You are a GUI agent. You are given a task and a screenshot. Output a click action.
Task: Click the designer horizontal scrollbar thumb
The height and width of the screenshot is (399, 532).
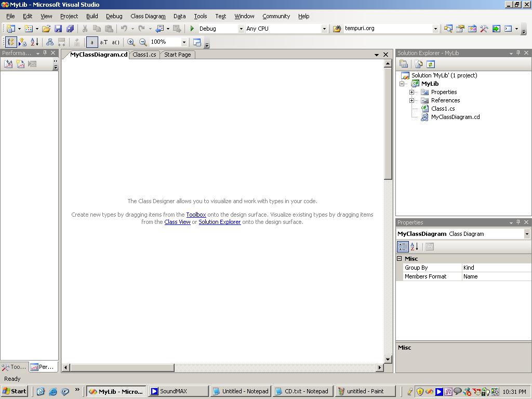coord(122,367)
